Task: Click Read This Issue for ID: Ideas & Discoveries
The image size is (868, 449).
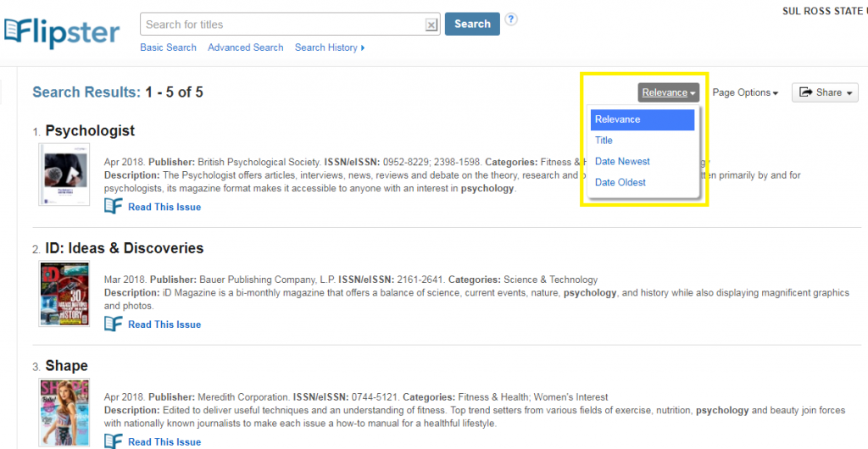Action: 164,324
